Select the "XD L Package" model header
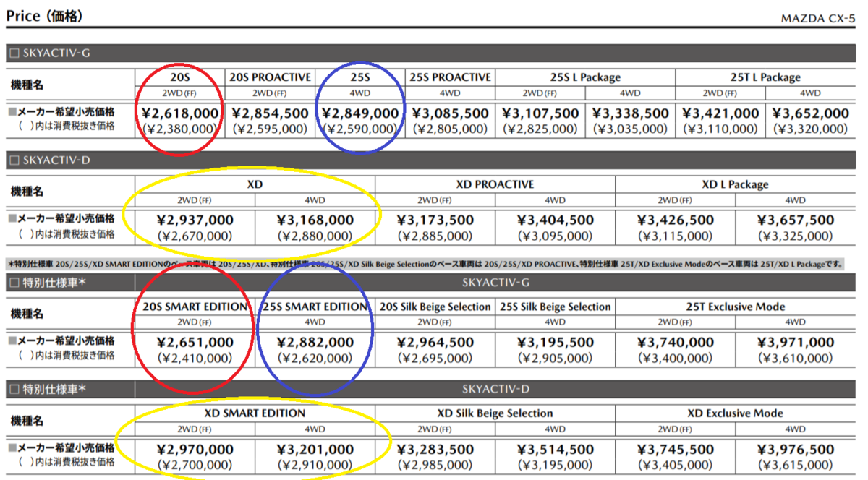This screenshot has height=480, width=868. point(735,184)
